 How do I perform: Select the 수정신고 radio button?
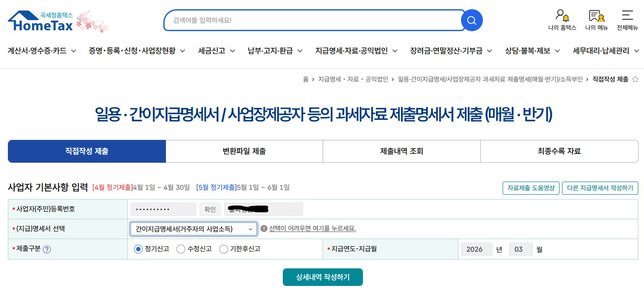click(x=181, y=249)
